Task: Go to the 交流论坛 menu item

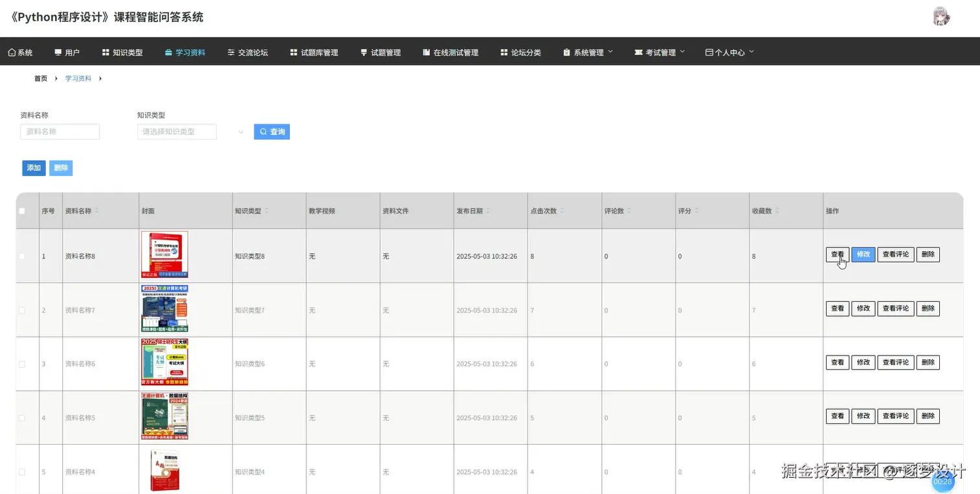Action: click(x=248, y=52)
